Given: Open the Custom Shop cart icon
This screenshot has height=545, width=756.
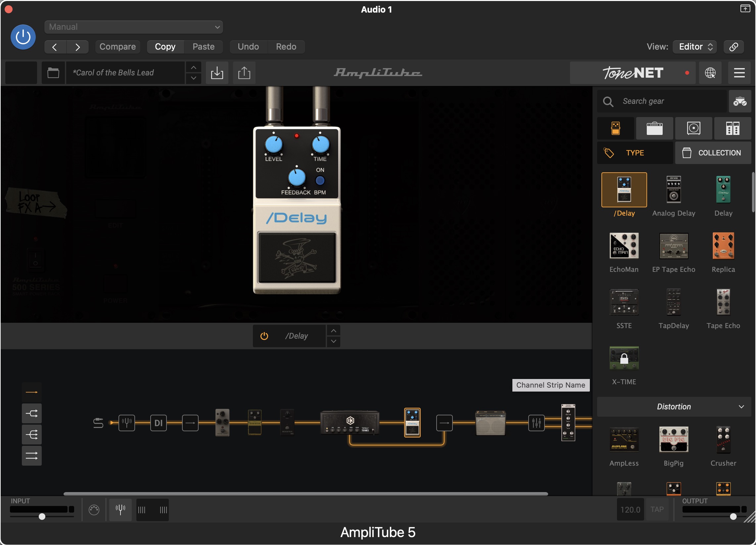Looking at the screenshot, I should point(740,101).
